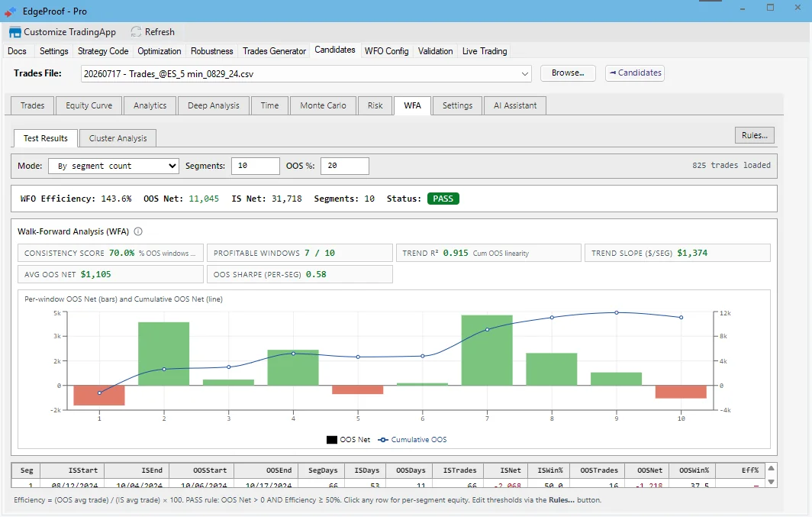Open the Trades Generator tab
812x517 pixels.
pos(275,50)
